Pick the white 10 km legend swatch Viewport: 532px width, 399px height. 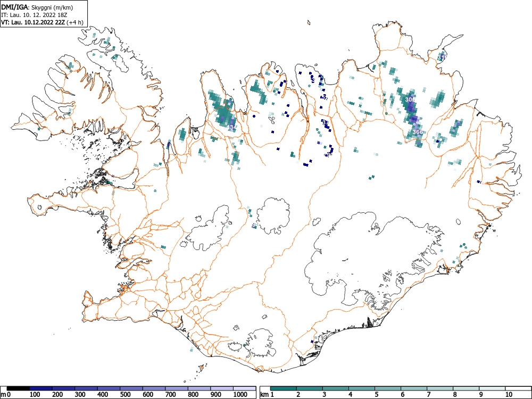(x=518, y=388)
